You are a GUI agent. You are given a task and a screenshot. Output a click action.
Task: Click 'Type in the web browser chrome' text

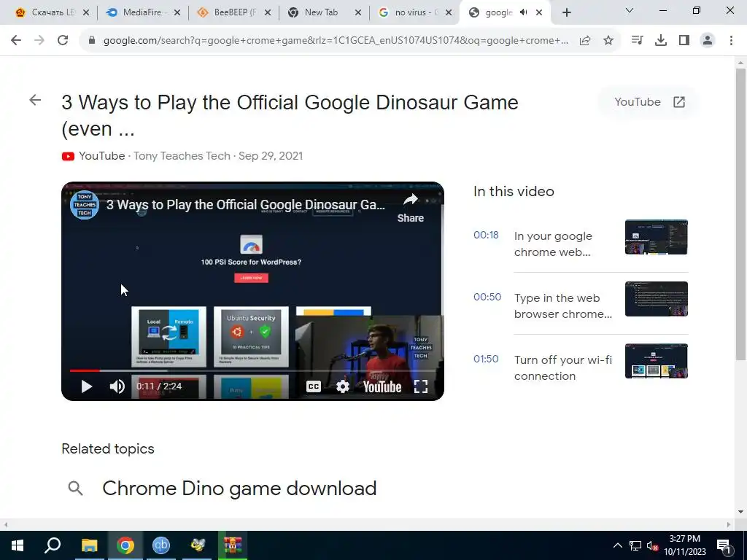coord(562,306)
